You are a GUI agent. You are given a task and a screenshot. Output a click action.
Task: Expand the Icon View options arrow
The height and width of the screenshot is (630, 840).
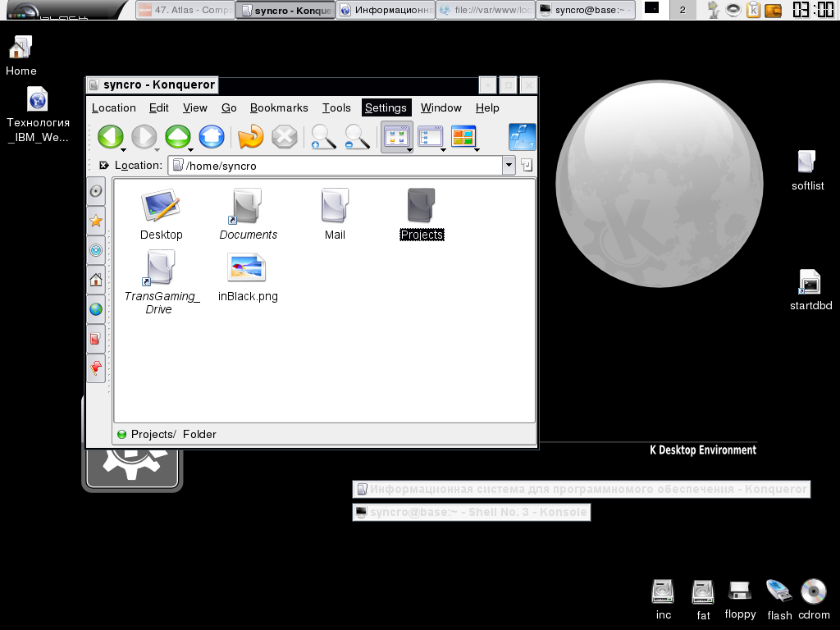[x=410, y=150]
